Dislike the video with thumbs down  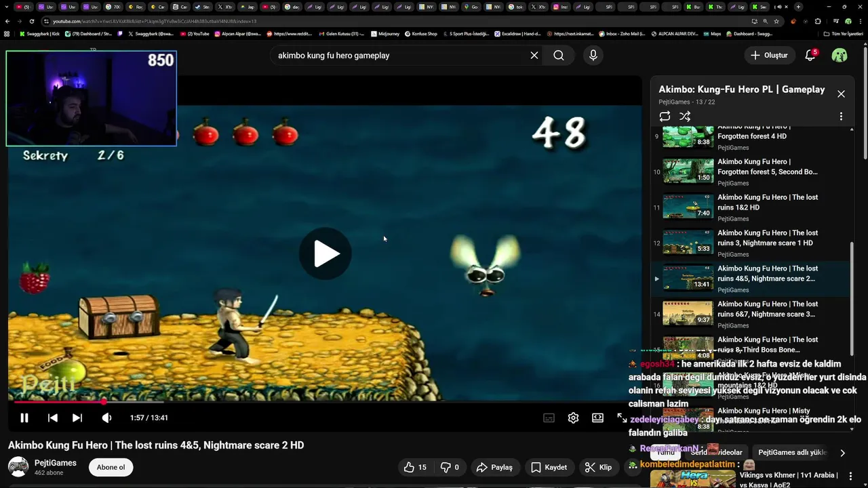point(450,467)
